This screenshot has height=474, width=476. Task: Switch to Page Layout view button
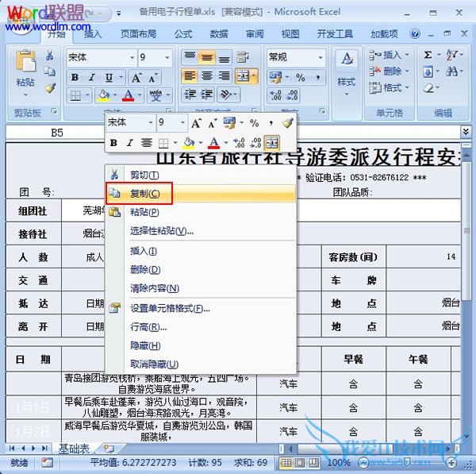point(300,463)
